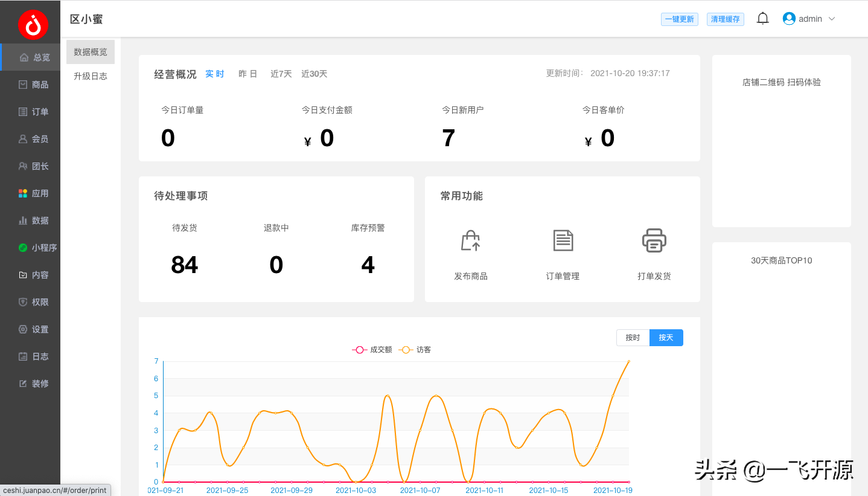
Task: Click the admin user avatar icon
Action: tap(789, 19)
